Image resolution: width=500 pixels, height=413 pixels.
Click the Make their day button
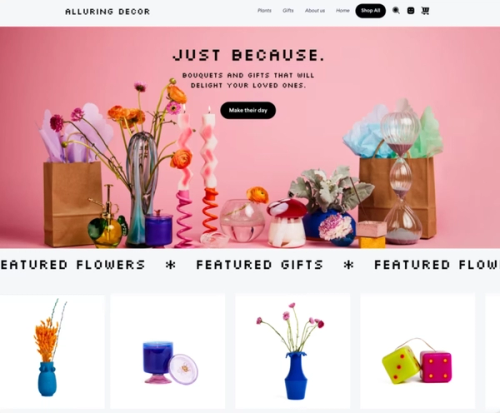[x=248, y=110]
